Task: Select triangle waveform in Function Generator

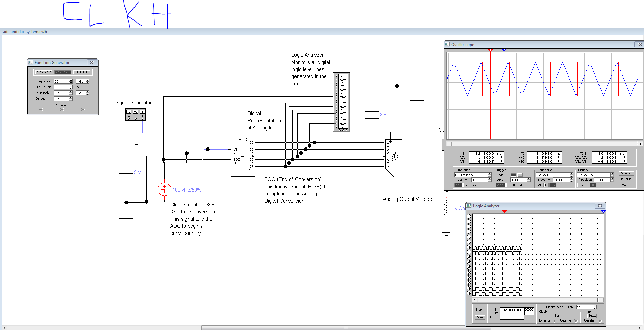Action: pos(63,72)
